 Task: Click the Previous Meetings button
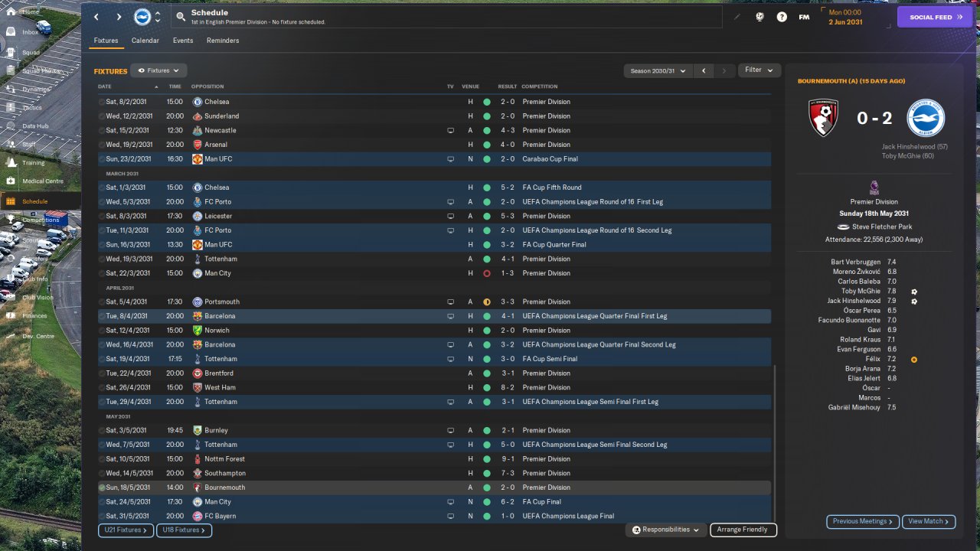click(x=863, y=521)
